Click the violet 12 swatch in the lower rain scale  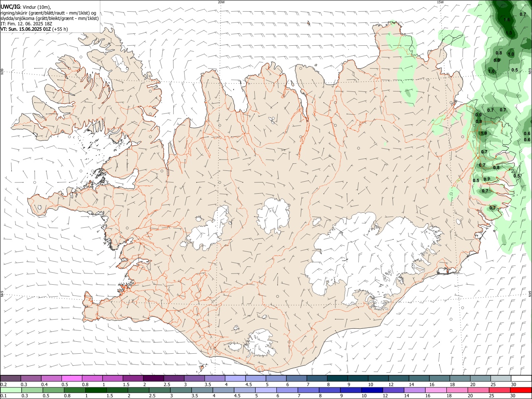393,390
